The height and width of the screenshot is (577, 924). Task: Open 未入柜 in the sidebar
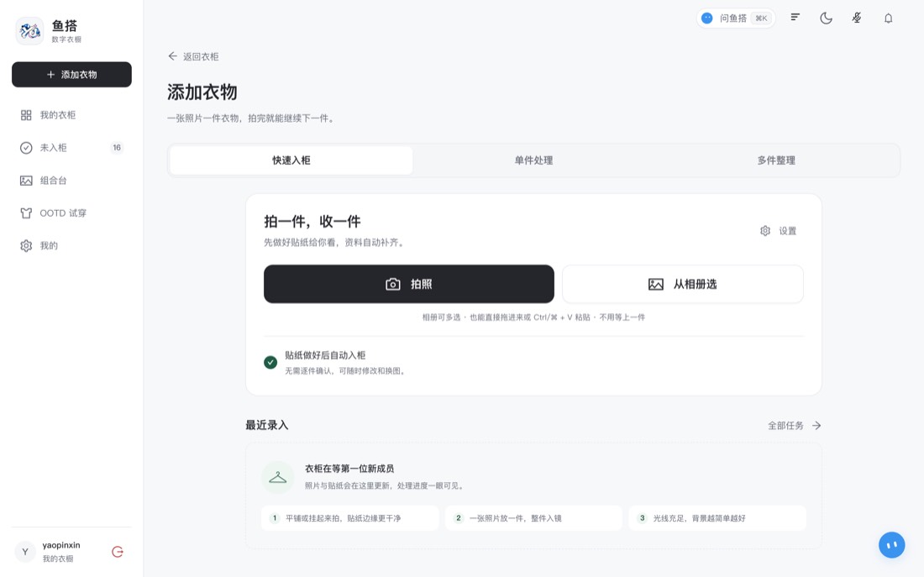tap(72, 148)
